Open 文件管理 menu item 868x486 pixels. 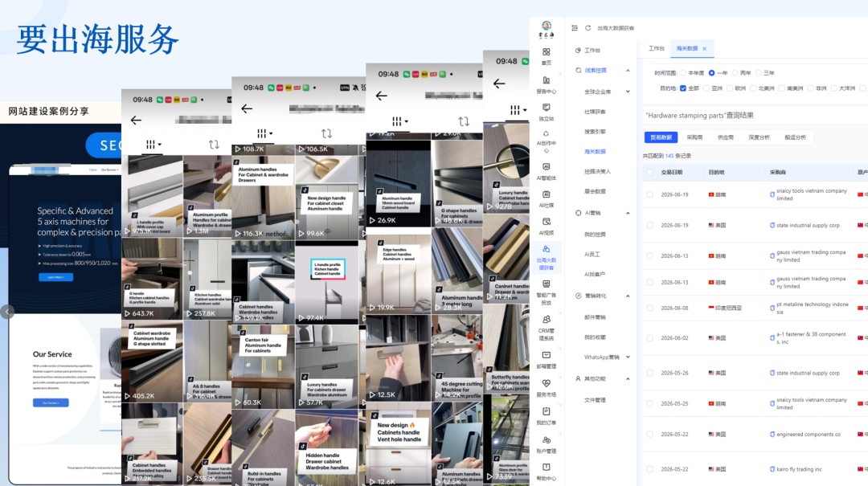pyautogui.click(x=595, y=400)
